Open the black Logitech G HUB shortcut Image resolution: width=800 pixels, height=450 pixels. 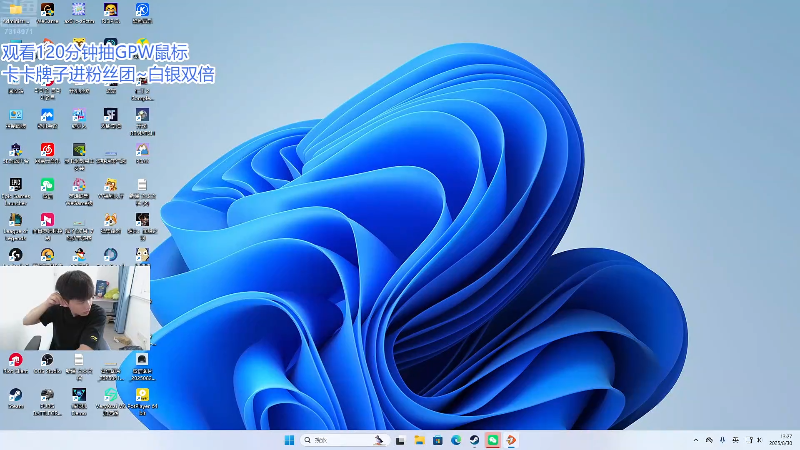tap(15, 255)
